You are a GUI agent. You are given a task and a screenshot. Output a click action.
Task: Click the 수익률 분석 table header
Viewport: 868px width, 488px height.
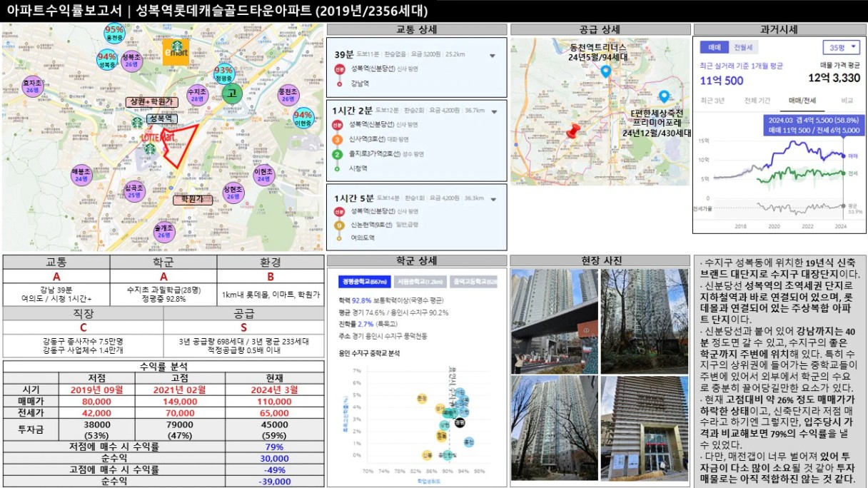tap(163, 366)
